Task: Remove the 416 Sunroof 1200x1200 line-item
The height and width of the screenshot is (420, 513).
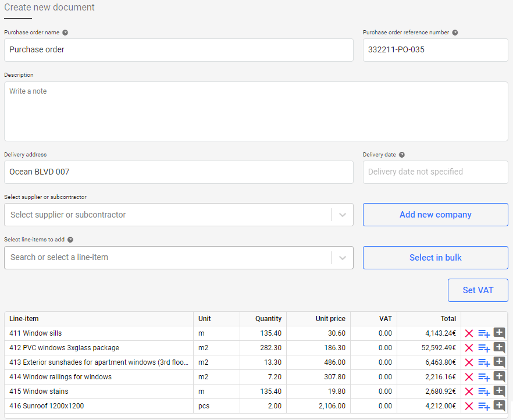Action: (x=469, y=406)
